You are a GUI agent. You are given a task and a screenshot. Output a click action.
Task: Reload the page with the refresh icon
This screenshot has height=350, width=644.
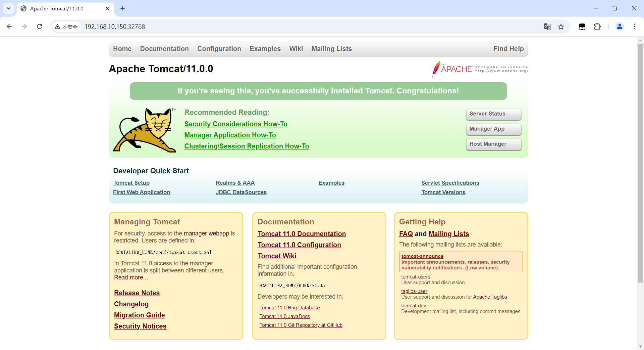pos(39,27)
